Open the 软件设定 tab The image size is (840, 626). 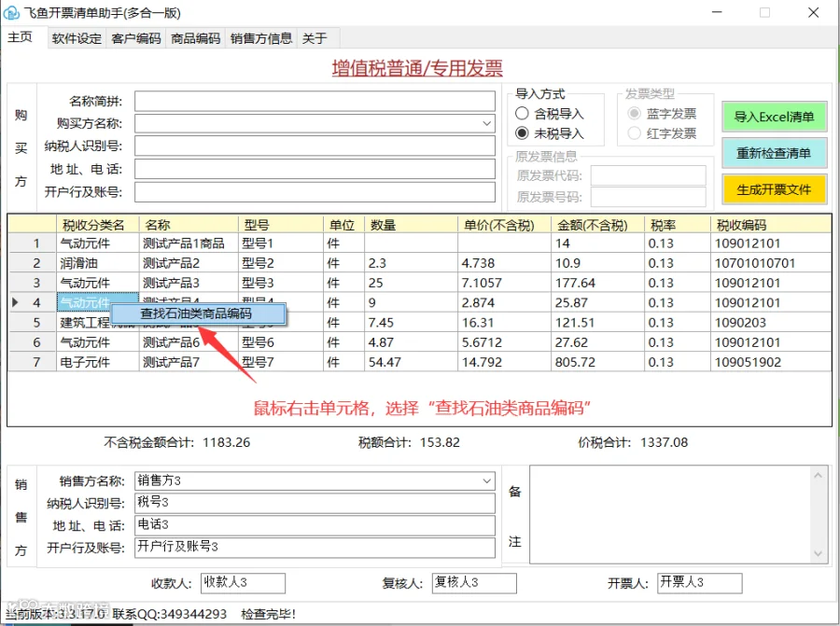click(x=77, y=38)
